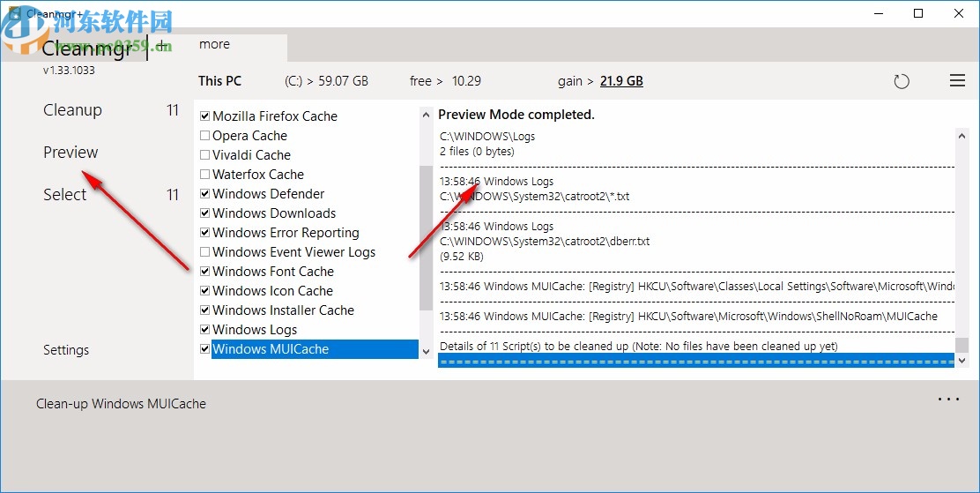Viewport: 980px width, 493px height.
Task: Uncheck Windows Installer Cache checkbox
Action: [x=204, y=310]
